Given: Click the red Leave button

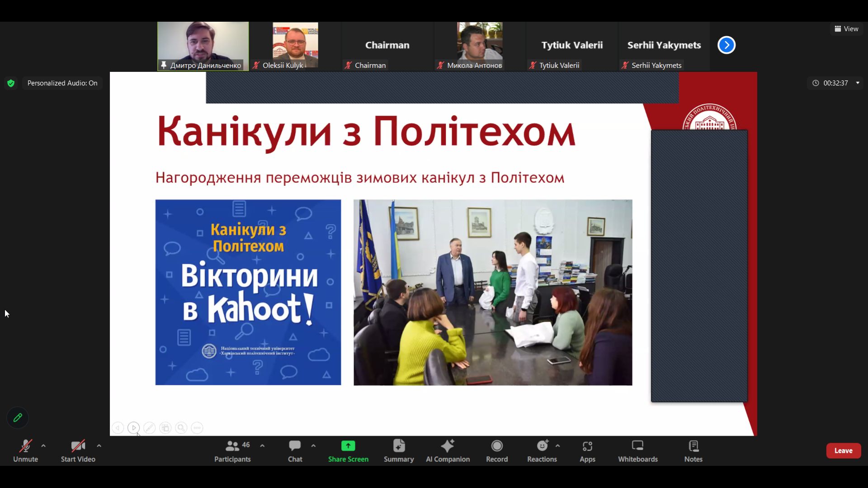Looking at the screenshot, I should coord(843,450).
